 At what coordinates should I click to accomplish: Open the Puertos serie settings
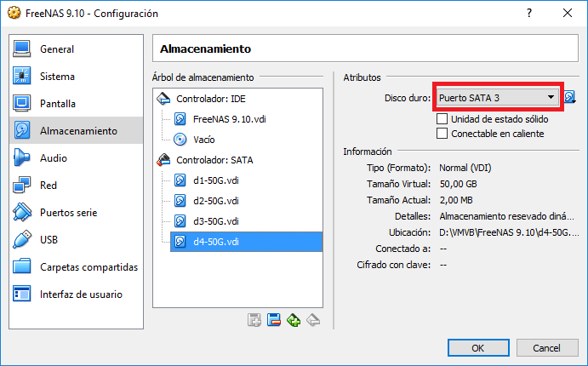pyautogui.click(x=76, y=213)
